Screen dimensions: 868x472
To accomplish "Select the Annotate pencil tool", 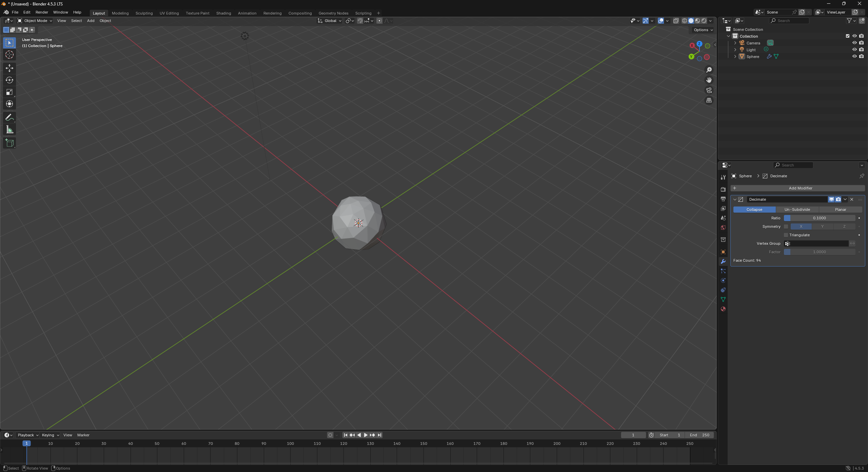I will point(9,118).
